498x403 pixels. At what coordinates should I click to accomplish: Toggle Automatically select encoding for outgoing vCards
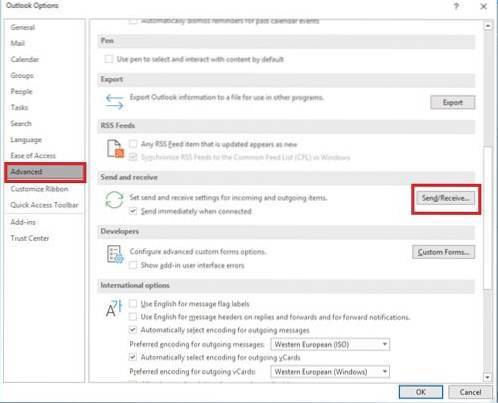coord(133,357)
